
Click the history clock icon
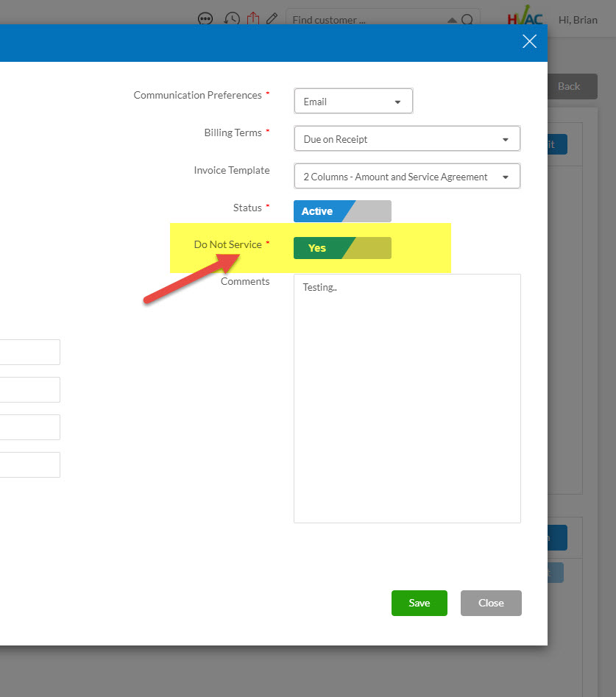pyautogui.click(x=231, y=19)
